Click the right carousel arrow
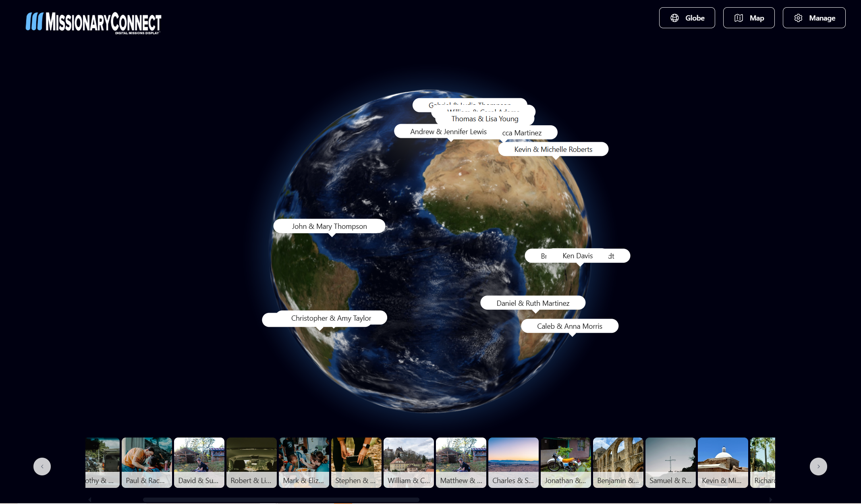Screen dimensions: 861x504 818,466
